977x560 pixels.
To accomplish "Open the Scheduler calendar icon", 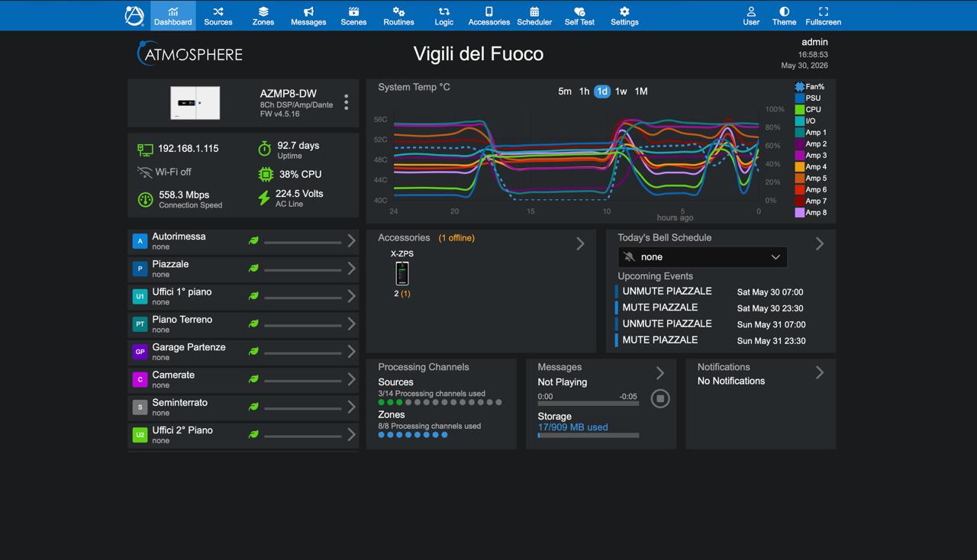I will [x=534, y=11].
